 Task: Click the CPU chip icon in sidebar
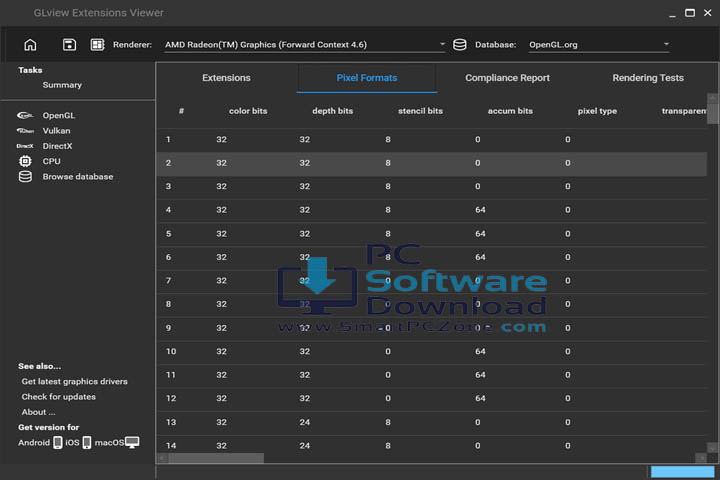25,161
